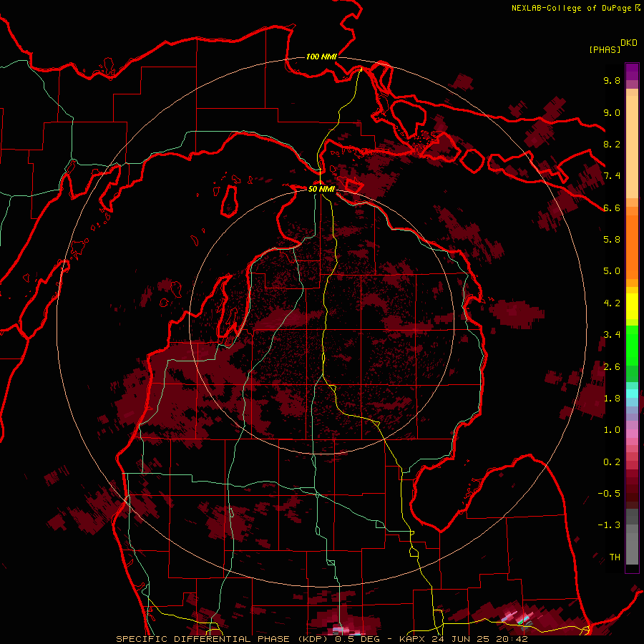644x644 pixels.
Task: Click the 8.2 value on the color scale
Action: [612, 144]
